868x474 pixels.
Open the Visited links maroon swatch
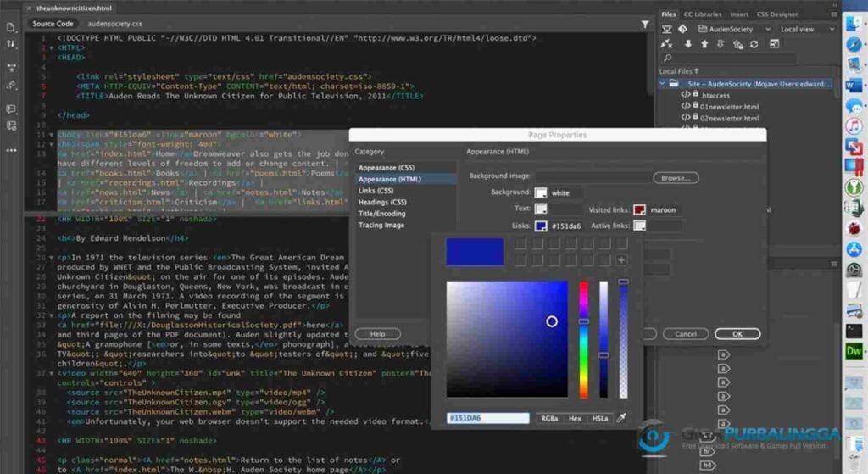click(x=639, y=210)
